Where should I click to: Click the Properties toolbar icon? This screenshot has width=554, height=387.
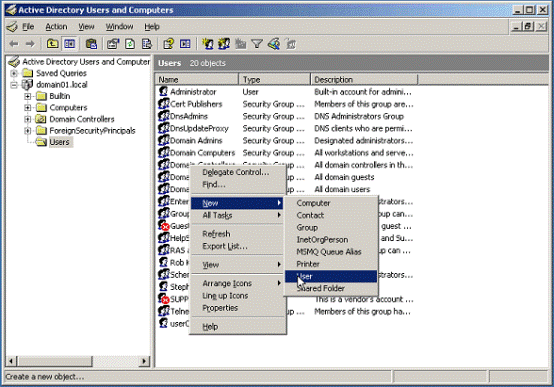pos(113,44)
